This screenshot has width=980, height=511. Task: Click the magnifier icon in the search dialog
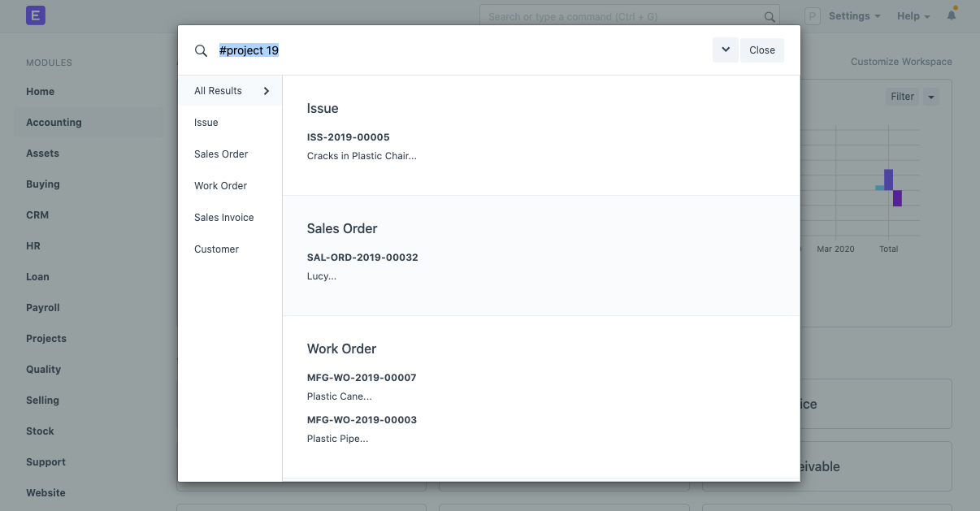click(x=201, y=50)
